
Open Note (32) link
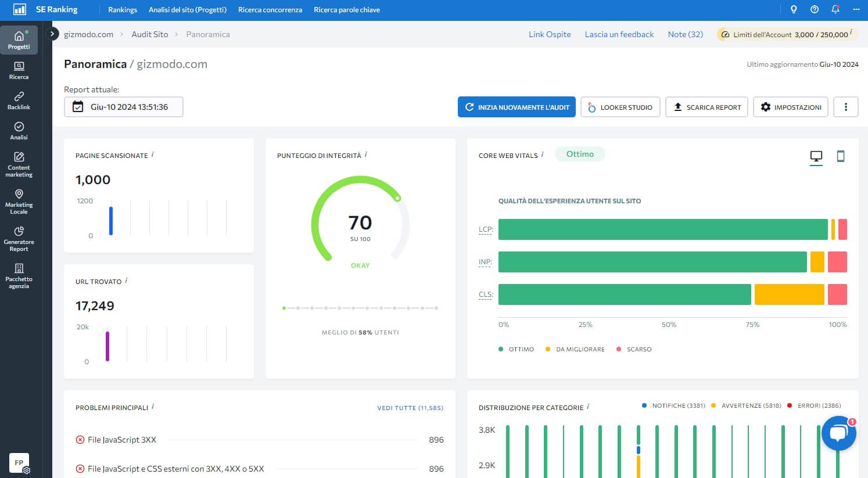(686, 34)
